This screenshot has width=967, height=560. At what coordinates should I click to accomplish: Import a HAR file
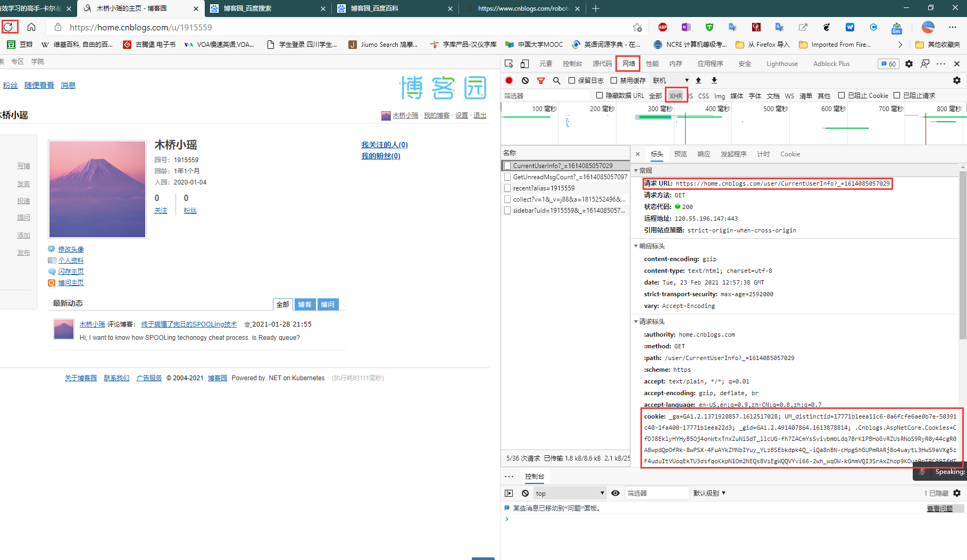pos(698,80)
